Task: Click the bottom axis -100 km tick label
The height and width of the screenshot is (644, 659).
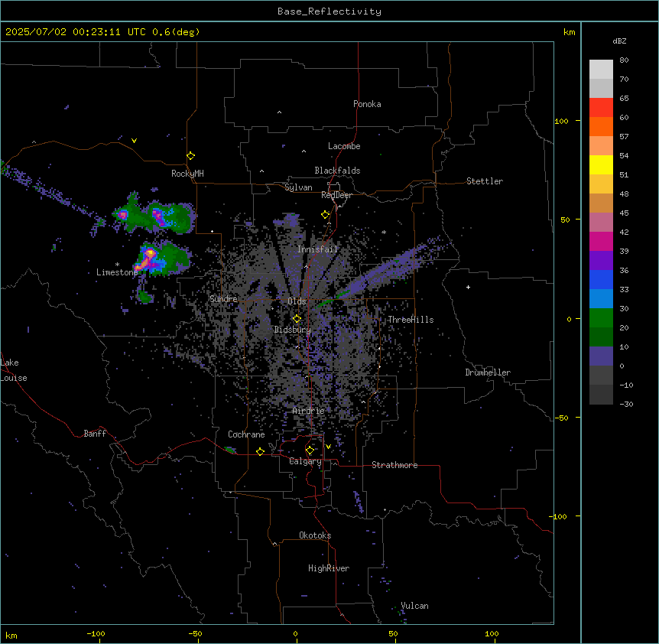Action: [x=96, y=633]
